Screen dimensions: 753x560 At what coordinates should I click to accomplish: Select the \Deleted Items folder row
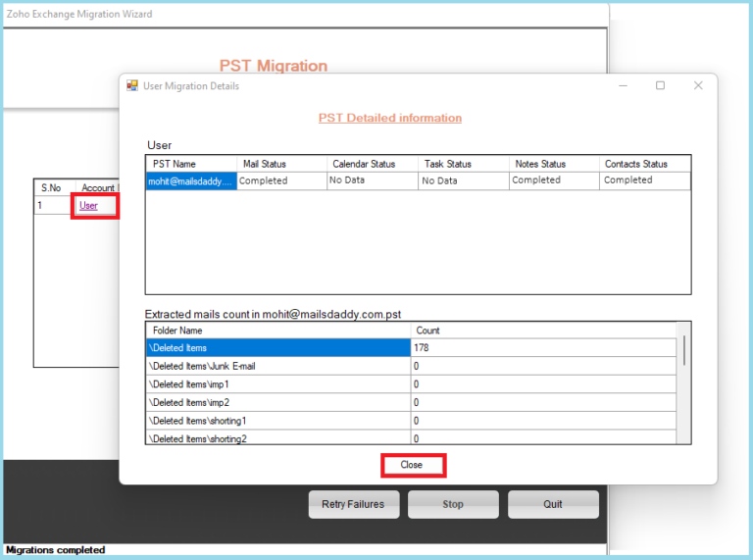coord(411,348)
